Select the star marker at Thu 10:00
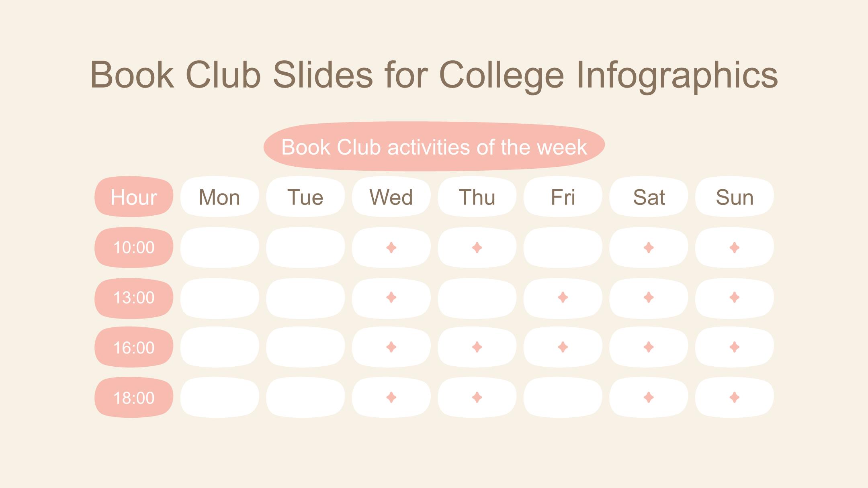 pos(477,247)
